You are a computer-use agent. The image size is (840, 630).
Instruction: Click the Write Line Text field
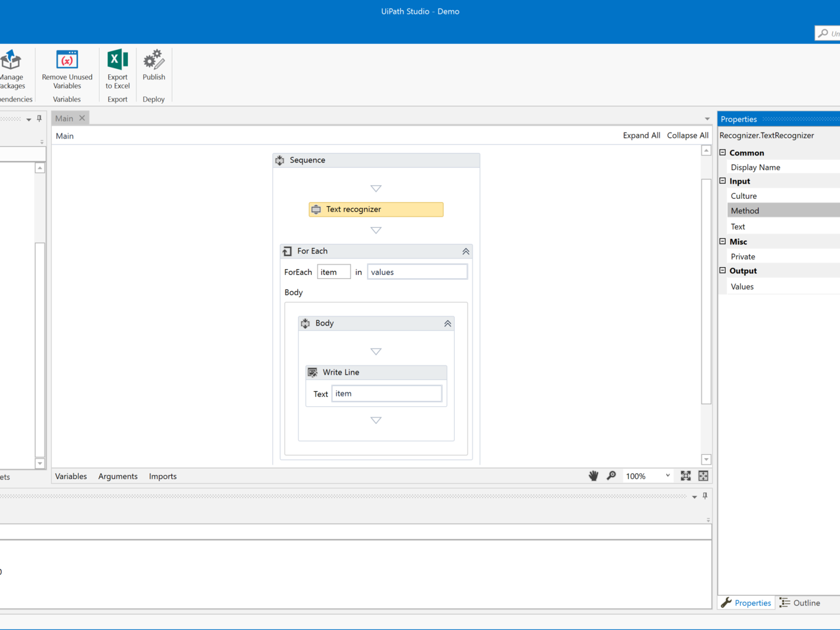pyautogui.click(x=387, y=394)
